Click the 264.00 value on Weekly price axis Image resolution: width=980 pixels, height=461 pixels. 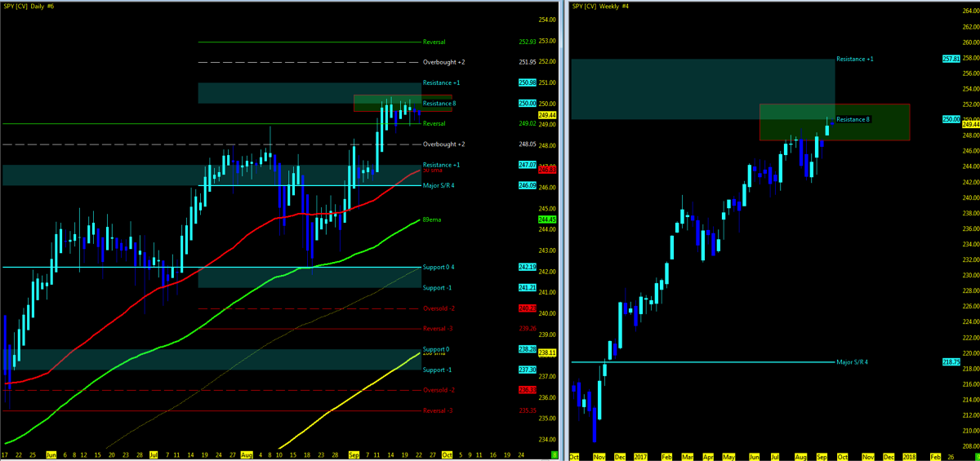coord(970,11)
